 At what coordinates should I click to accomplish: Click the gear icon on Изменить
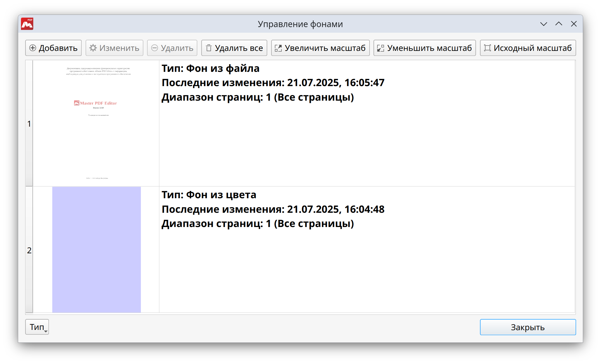click(93, 48)
